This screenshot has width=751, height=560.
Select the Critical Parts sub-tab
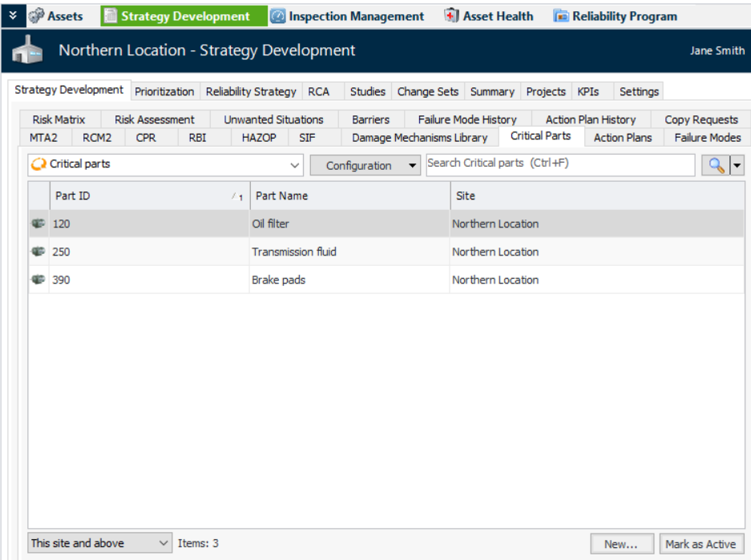click(541, 136)
